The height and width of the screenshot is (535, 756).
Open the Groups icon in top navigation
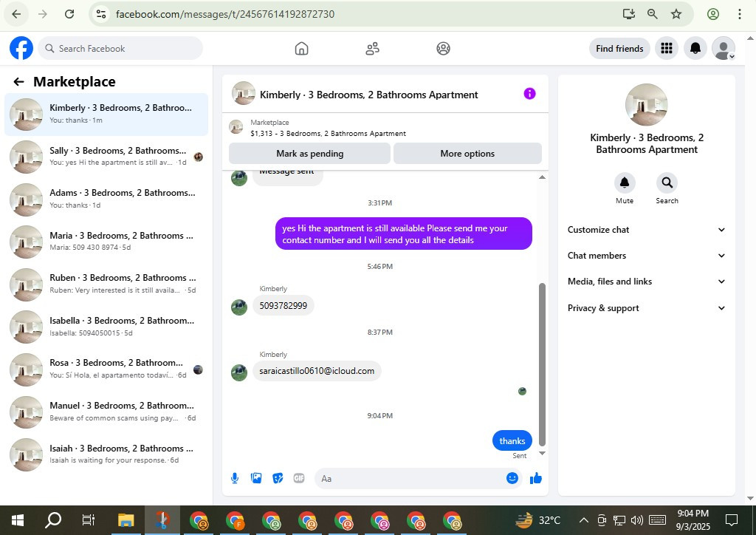443,48
